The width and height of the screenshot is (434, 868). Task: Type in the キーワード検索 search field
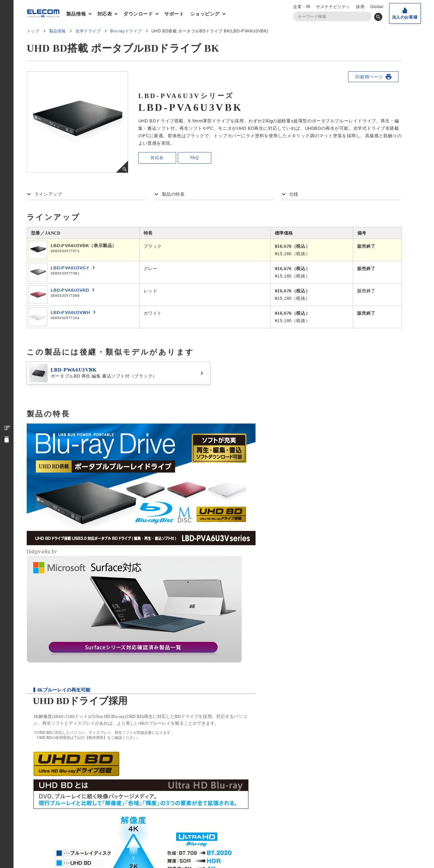(332, 17)
